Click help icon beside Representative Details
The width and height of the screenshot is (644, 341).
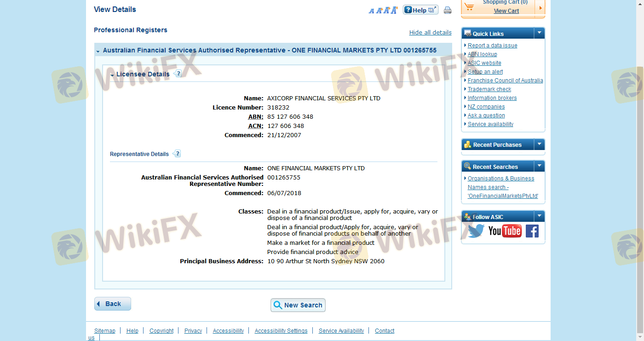coord(177,154)
